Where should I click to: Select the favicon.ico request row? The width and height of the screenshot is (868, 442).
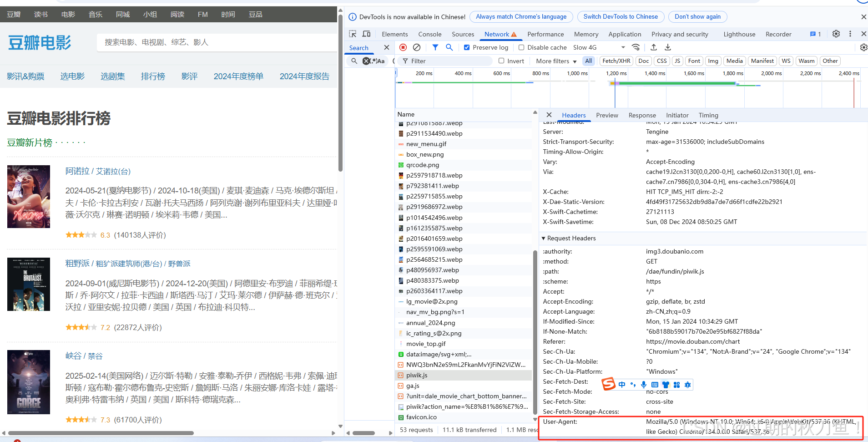463,417
